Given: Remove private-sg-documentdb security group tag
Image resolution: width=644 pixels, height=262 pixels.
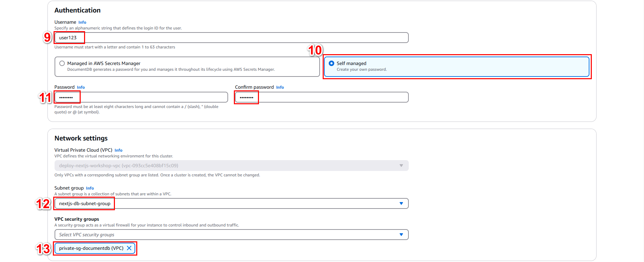Looking at the screenshot, I should (x=129, y=248).
